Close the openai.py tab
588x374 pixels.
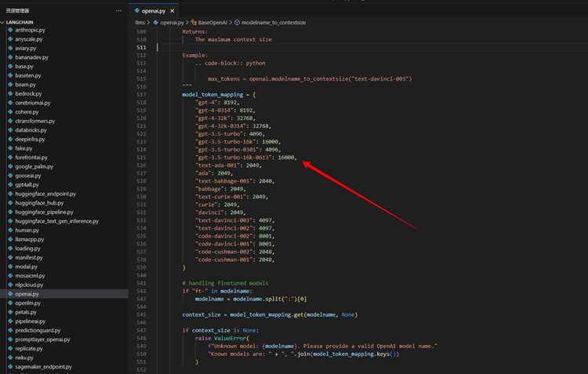[172, 11]
